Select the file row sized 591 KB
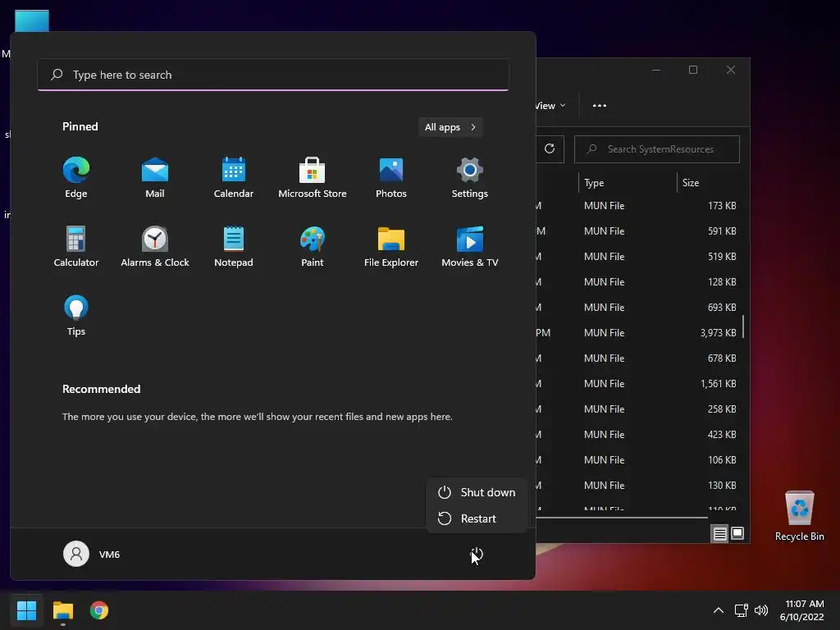 (x=638, y=231)
